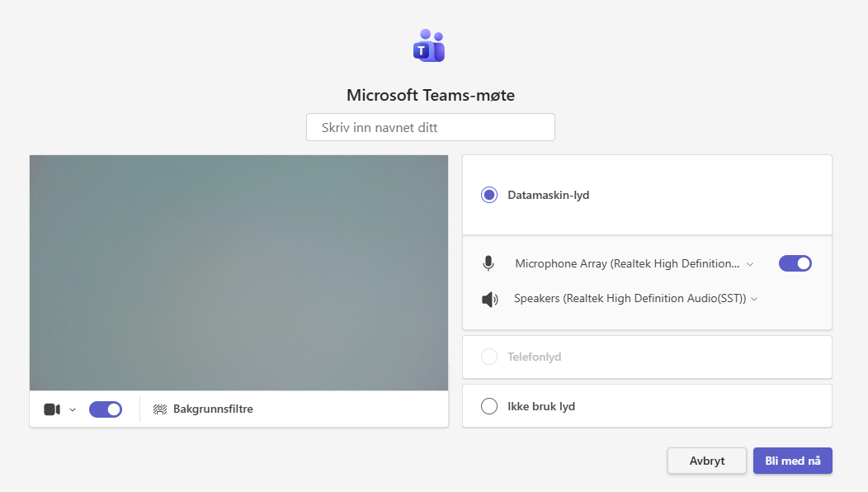The height and width of the screenshot is (492, 868).
Task: Select the Datamaskin-lyd radio button
Action: [489, 196]
